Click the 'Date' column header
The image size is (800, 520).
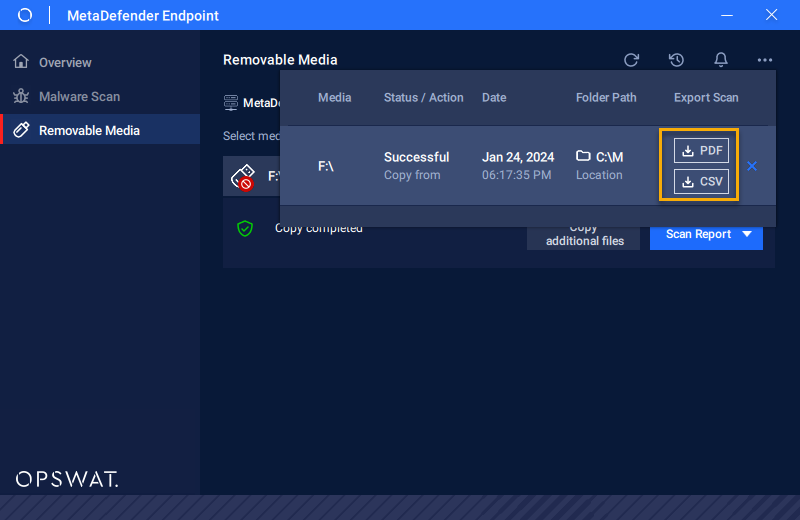494,97
